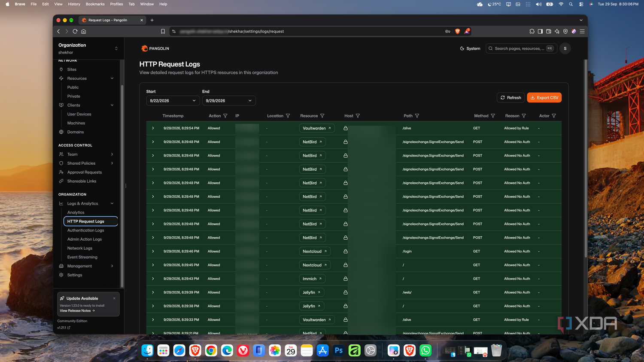Switch the System theme setting

(x=470, y=48)
